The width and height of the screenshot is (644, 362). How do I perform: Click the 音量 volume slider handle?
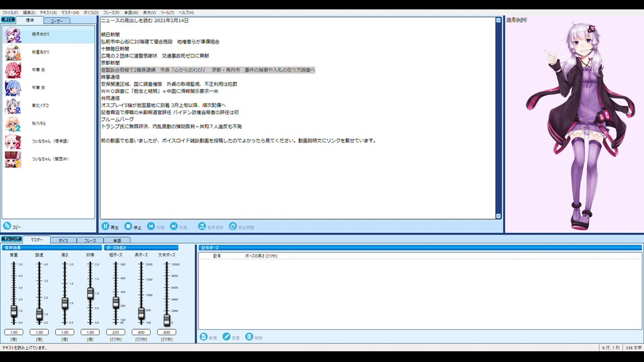point(14,310)
